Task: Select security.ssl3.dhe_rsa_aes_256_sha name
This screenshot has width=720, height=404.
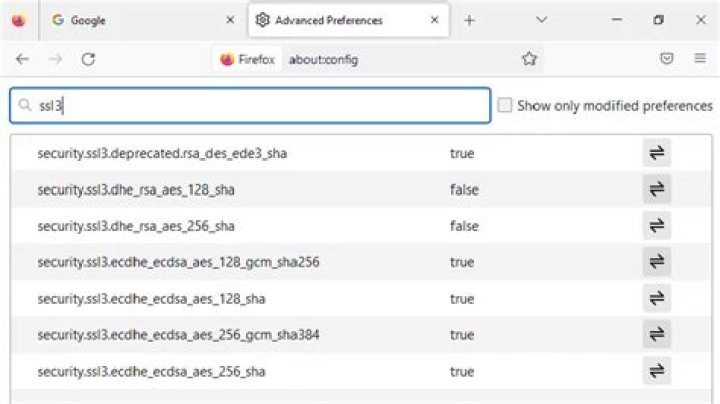Action: [x=136, y=226]
